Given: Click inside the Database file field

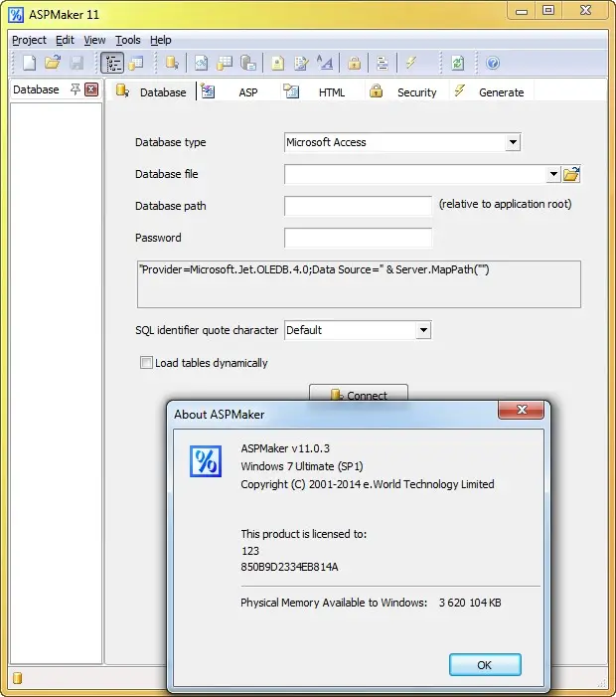Looking at the screenshot, I should click(x=415, y=174).
